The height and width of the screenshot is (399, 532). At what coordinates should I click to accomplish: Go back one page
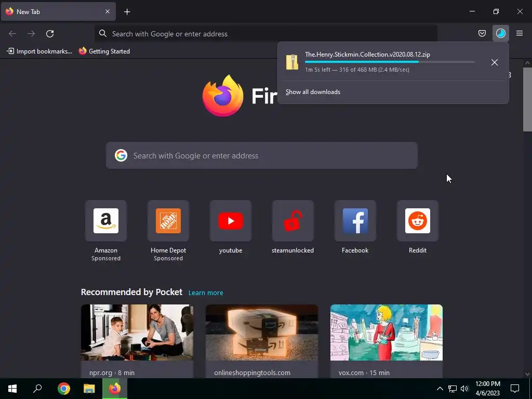(12, 34)
